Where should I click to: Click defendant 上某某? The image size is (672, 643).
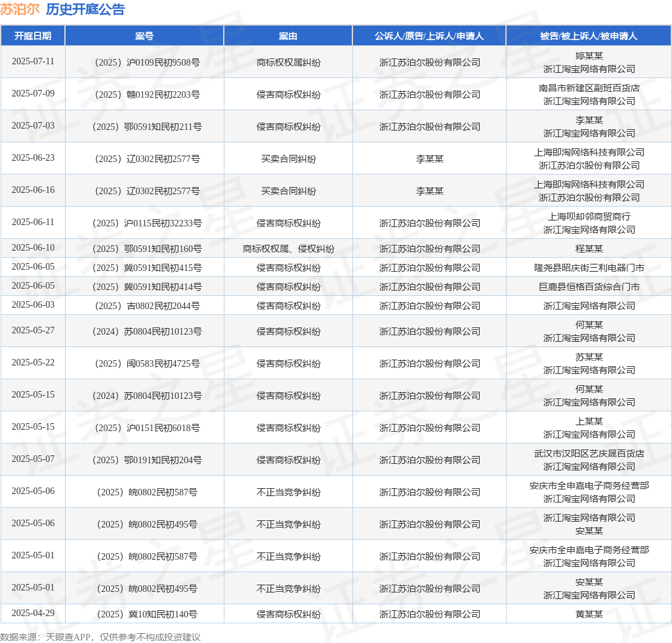(589, 421)
